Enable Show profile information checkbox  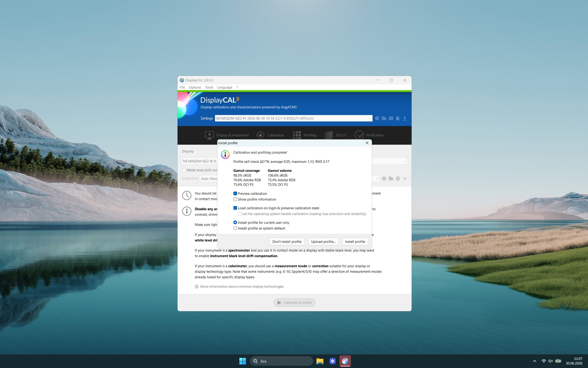click(x=235, y=199)
